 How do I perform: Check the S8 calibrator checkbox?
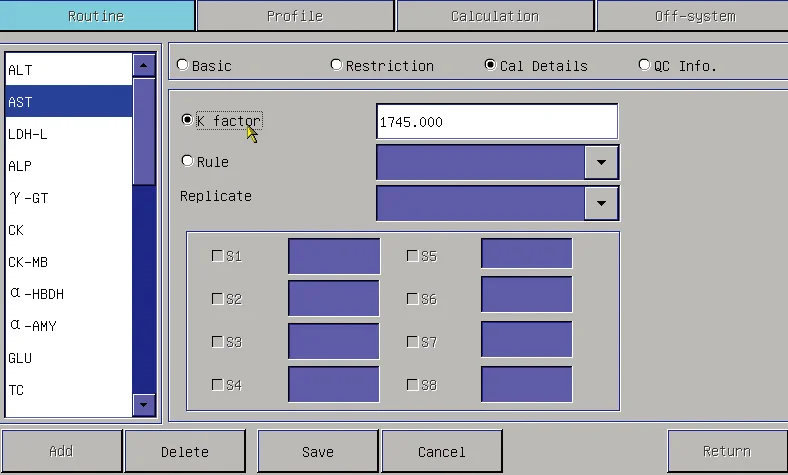(x=412, y=385)
